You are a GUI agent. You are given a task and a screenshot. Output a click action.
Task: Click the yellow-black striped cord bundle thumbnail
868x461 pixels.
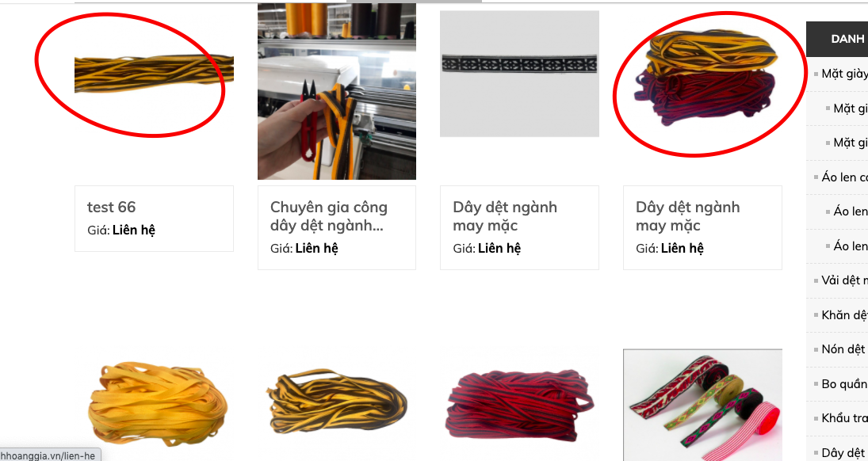337,402
